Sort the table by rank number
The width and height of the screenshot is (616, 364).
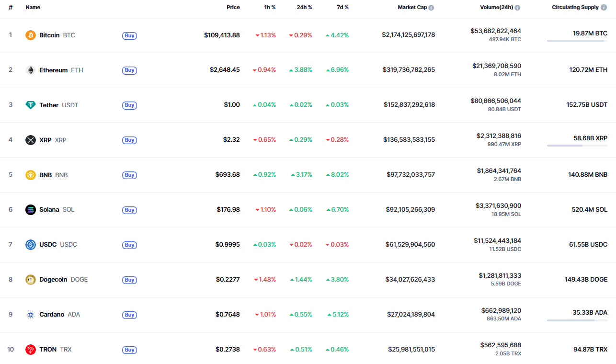tap(11, 8)
